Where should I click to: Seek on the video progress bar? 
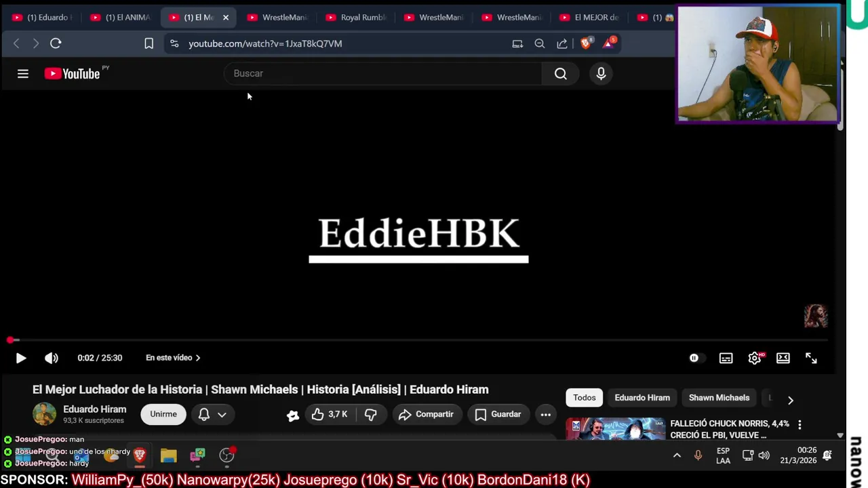[418, 340]
